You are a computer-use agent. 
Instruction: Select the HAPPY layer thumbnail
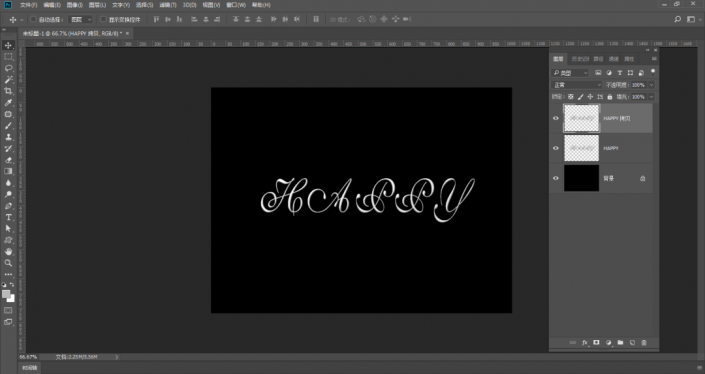[581, 148]
